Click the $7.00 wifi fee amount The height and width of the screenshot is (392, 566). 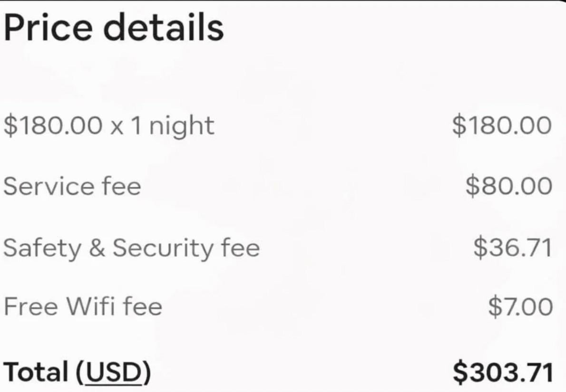coord(520,306)
